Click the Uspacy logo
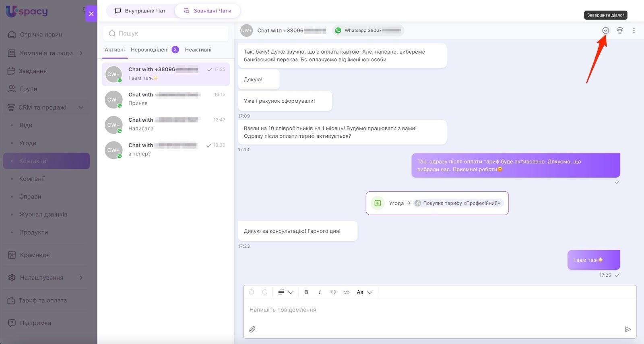644x344 pixels. coord(27,11)
